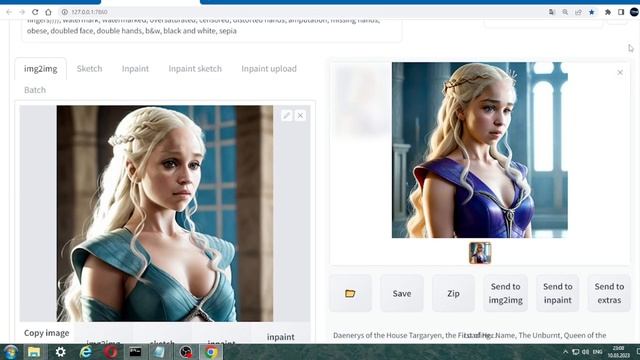640x360 pixels.
Task: Remove the input image with its X icon
Action: pyautogui.click(x=300, y=116)
